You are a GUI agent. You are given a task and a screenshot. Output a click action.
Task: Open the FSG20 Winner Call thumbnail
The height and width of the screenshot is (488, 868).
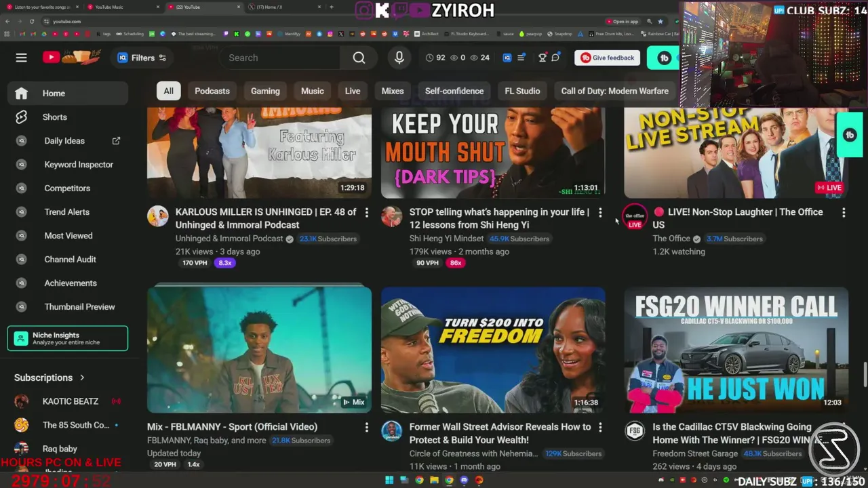click(736, 350)
